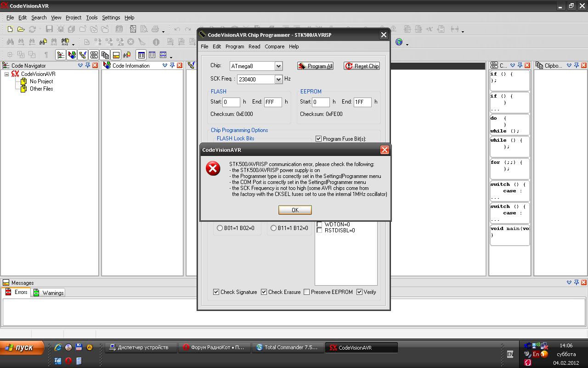The width and height of the screenshot is (588, 368).
Task: Enable the Preserve EEPROM checkbox
Action: coord(306,292)
